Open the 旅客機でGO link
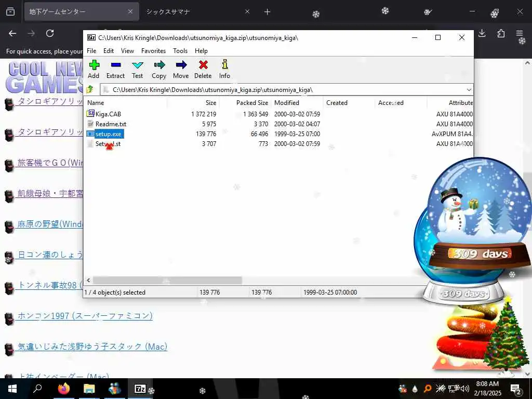The image size is (532, 399). pos(50,163)
